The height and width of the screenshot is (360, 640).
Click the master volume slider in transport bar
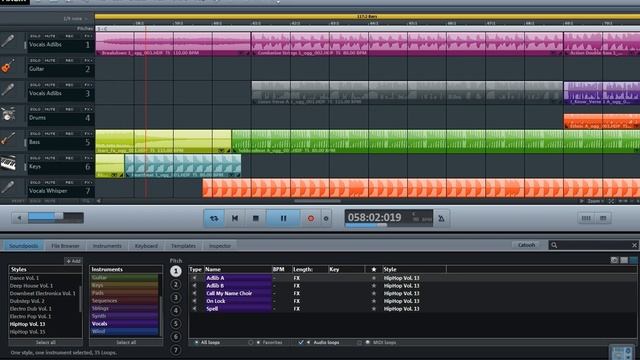56,218
